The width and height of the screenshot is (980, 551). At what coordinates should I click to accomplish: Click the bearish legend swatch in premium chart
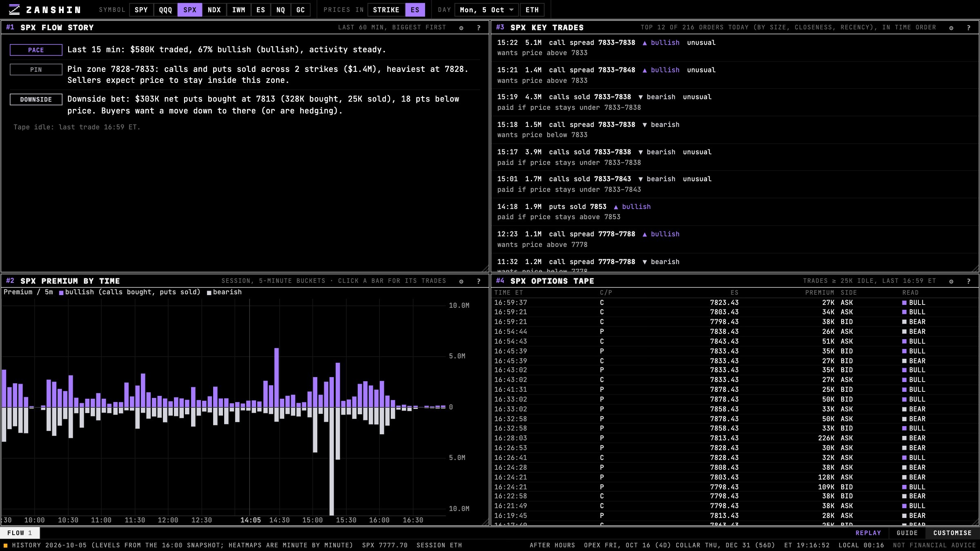pyautogui.click(x=209, y=293)
